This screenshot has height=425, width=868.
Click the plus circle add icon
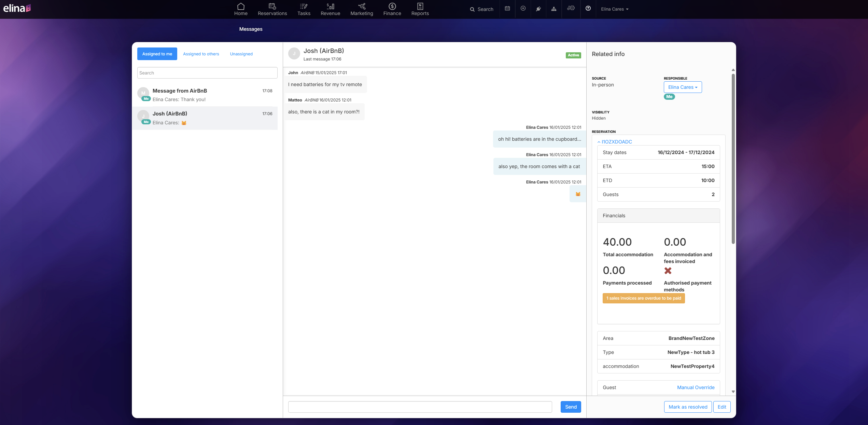click(523, 9)
